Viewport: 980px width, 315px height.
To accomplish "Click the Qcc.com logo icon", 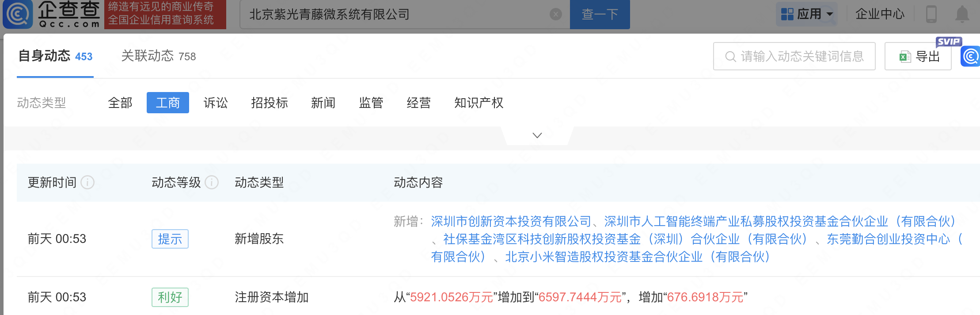I will (x=18, y=14).
